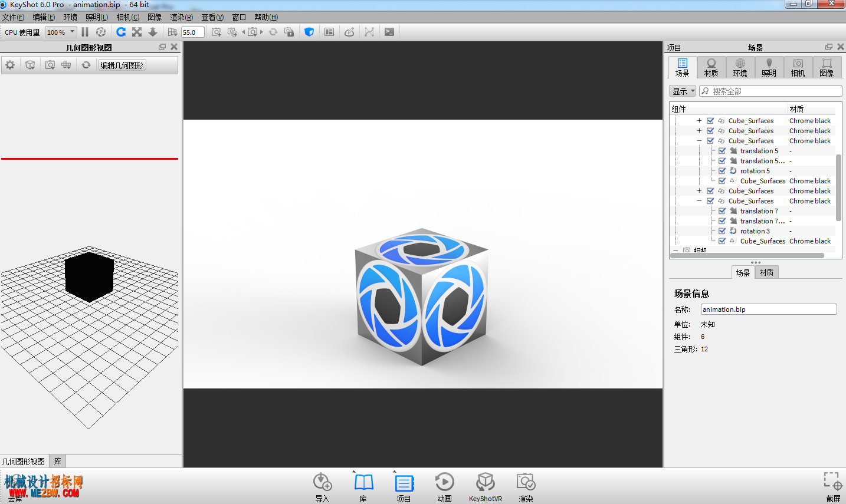Switch to the 环境 tab with globe icon
The image size is (846, 504).
(740, 67)
